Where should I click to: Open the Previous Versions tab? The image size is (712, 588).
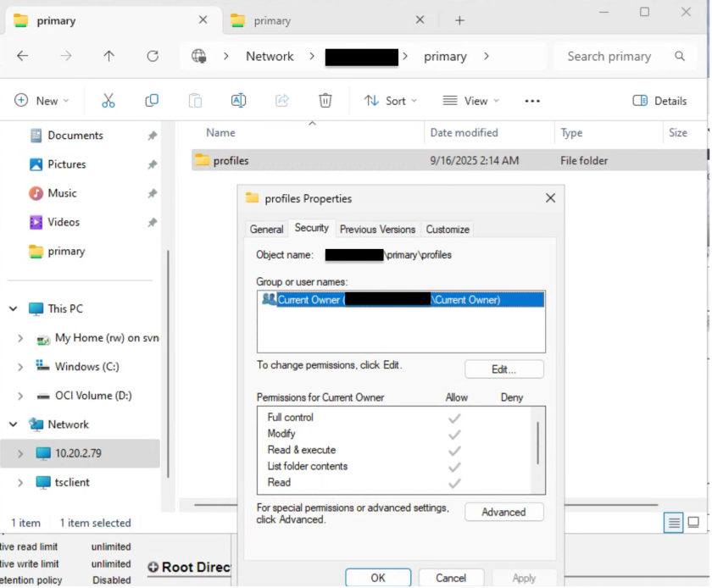(377, 229)
